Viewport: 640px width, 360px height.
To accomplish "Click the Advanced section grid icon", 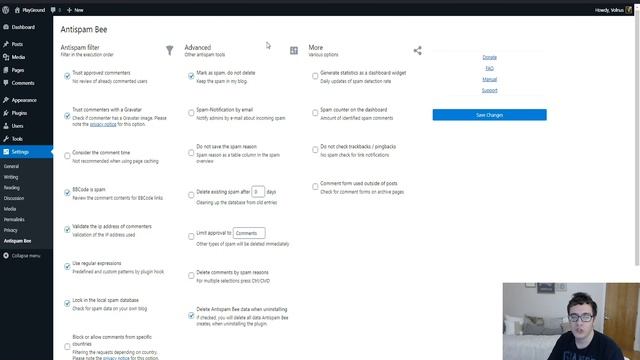I will 293,50.
